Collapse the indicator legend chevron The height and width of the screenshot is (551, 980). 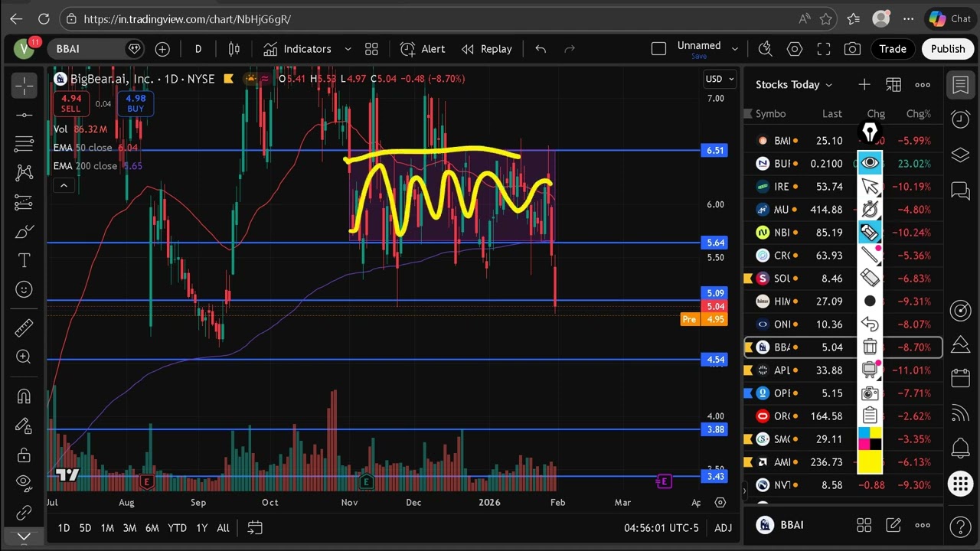[64, 185]
